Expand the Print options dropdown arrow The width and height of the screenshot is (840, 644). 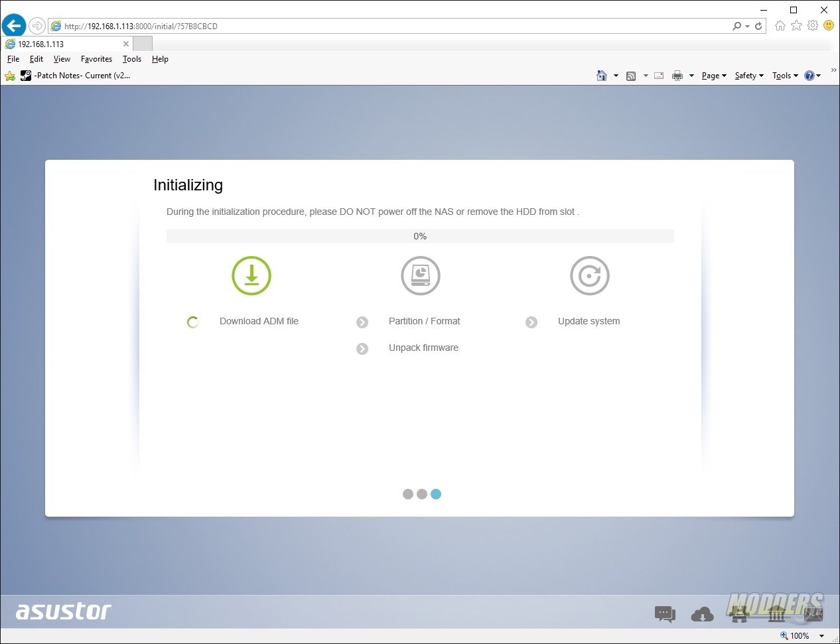tap(691, 76)
